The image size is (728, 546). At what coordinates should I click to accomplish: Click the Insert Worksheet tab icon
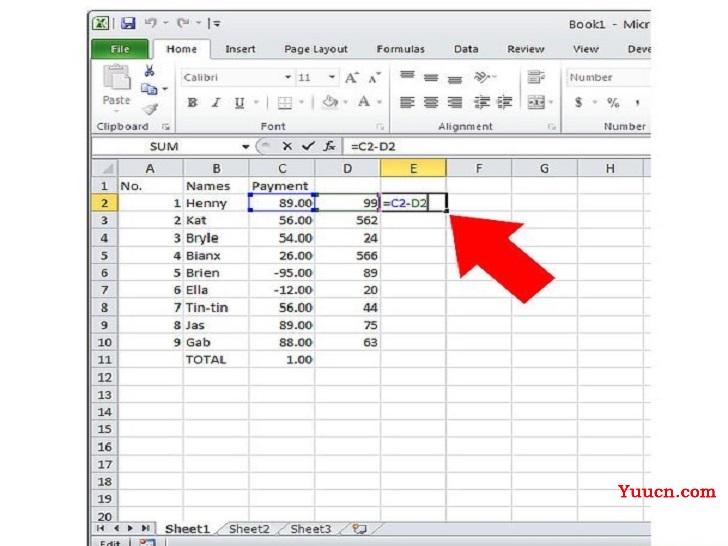[359, 529]
